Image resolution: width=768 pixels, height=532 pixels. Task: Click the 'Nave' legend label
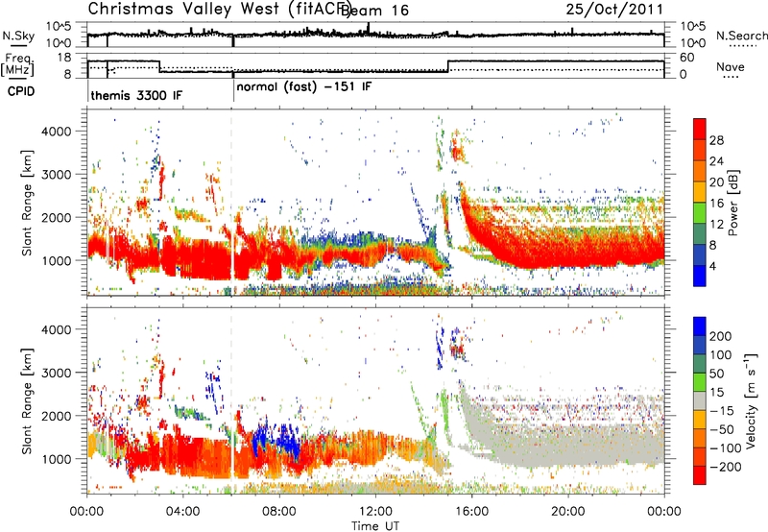click(x=731, y=67)
